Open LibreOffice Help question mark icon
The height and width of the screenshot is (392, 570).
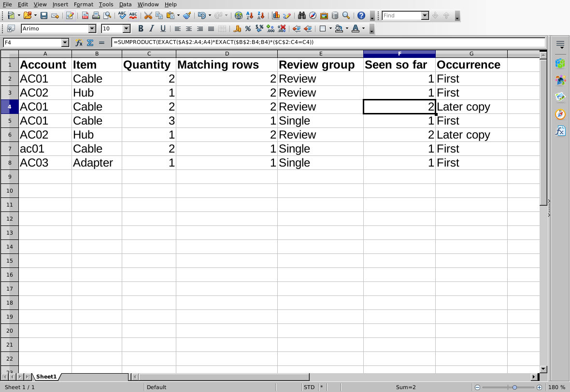[x=361, y=15]
